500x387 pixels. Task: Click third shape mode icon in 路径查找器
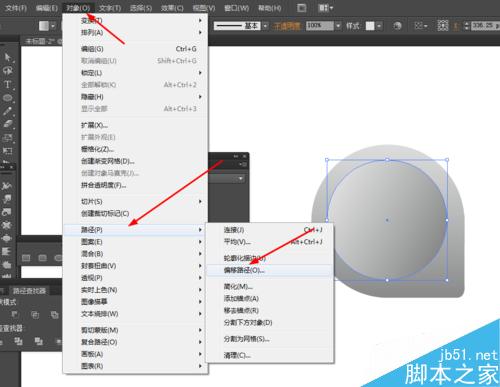[54, 314]
